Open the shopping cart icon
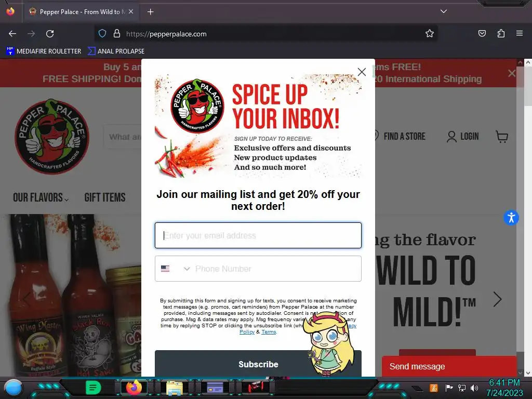532x399 pixels. pos(502,137)
